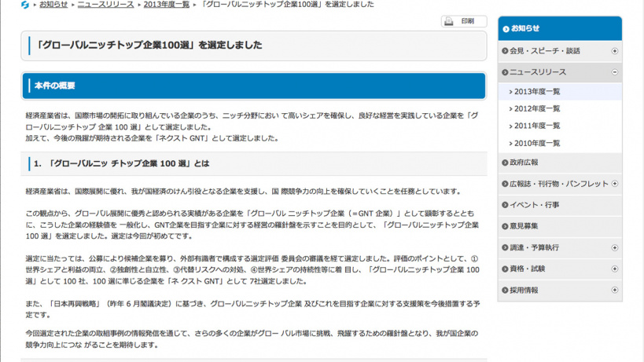Click the printer icon of 印刷 button

449,21
